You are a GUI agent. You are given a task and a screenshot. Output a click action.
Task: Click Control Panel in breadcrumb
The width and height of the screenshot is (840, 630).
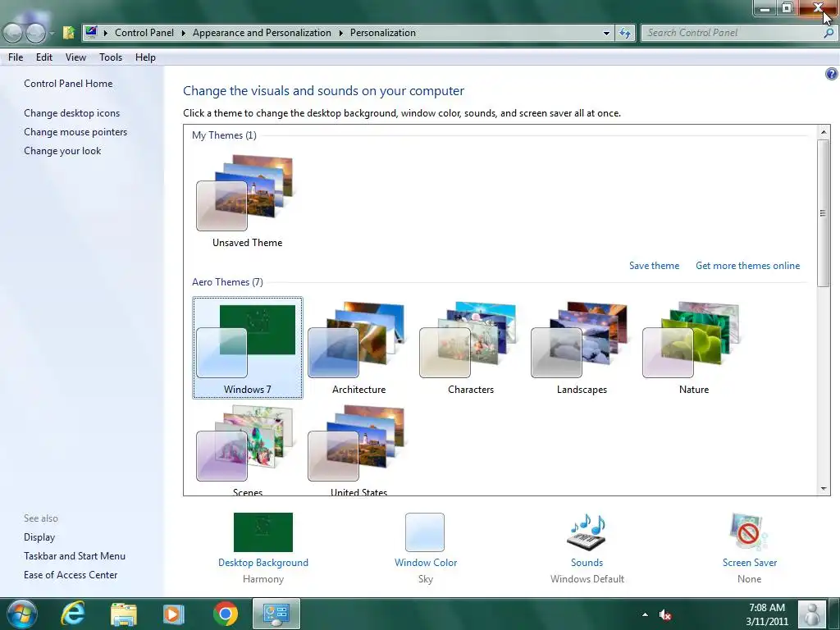point(144,33)
